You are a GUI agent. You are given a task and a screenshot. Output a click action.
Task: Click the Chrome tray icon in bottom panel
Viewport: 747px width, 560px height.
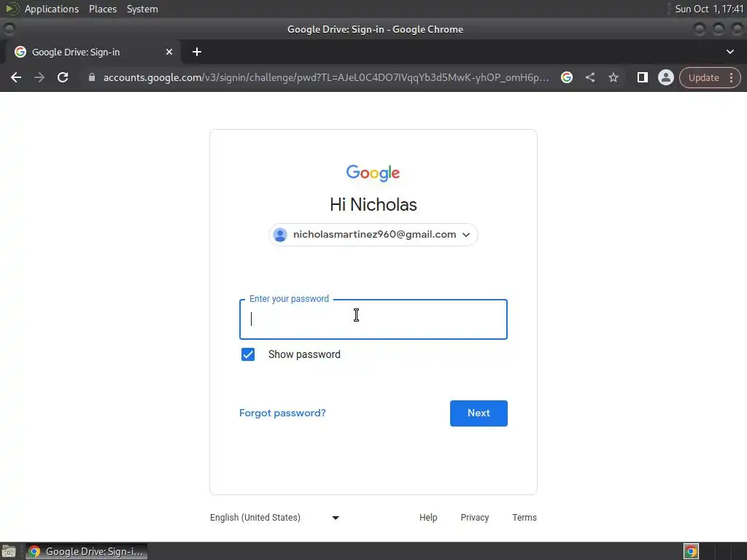point(691,551)
